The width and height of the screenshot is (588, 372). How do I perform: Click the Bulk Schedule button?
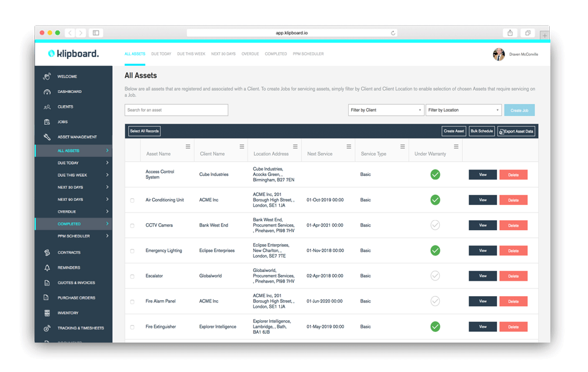[482, 131]
